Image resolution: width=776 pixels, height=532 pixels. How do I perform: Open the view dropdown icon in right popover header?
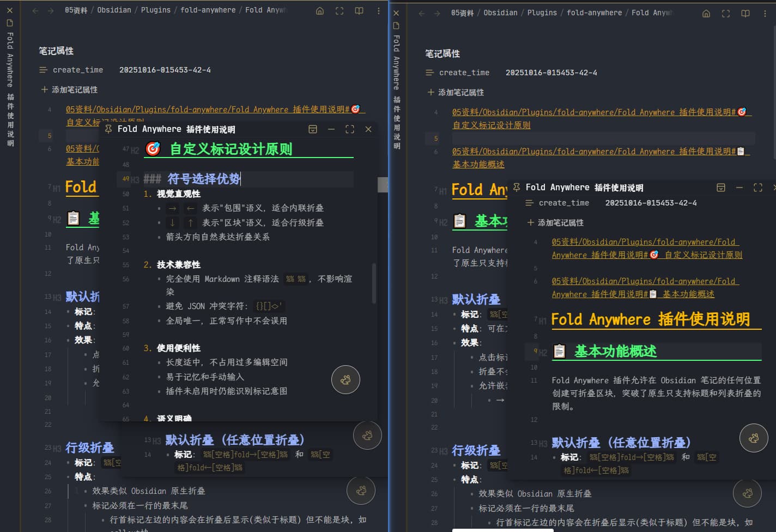721,188
